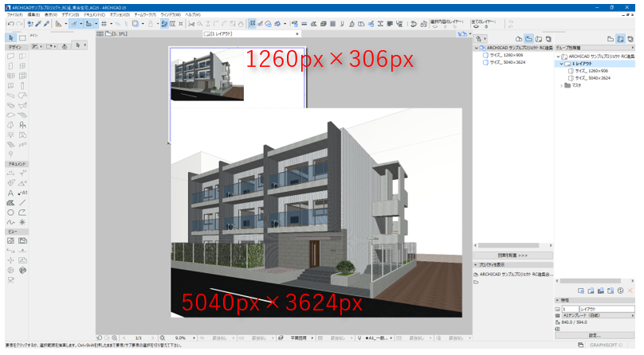The image size is (644, 355).
Task: Select the Hotspot tool
Action: click(22, 222)
